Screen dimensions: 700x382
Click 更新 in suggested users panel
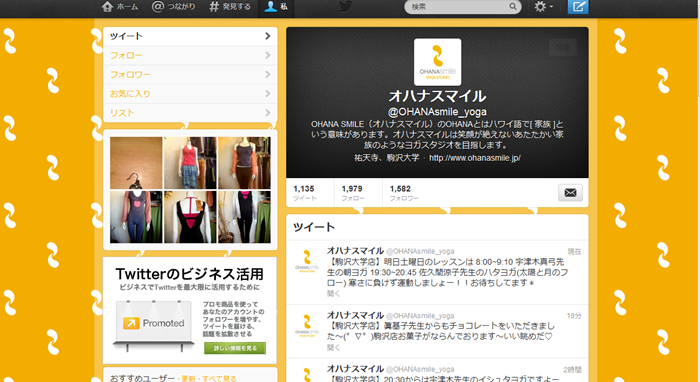(188, 378)
